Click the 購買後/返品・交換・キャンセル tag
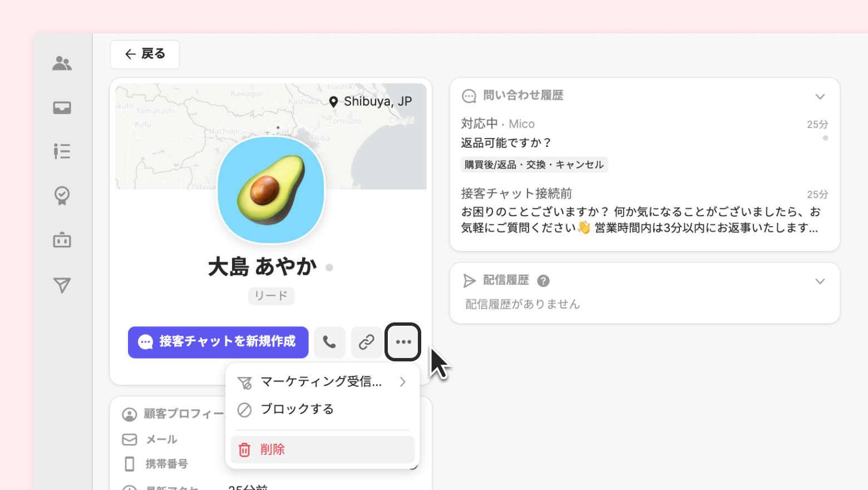 click(534, 165)
